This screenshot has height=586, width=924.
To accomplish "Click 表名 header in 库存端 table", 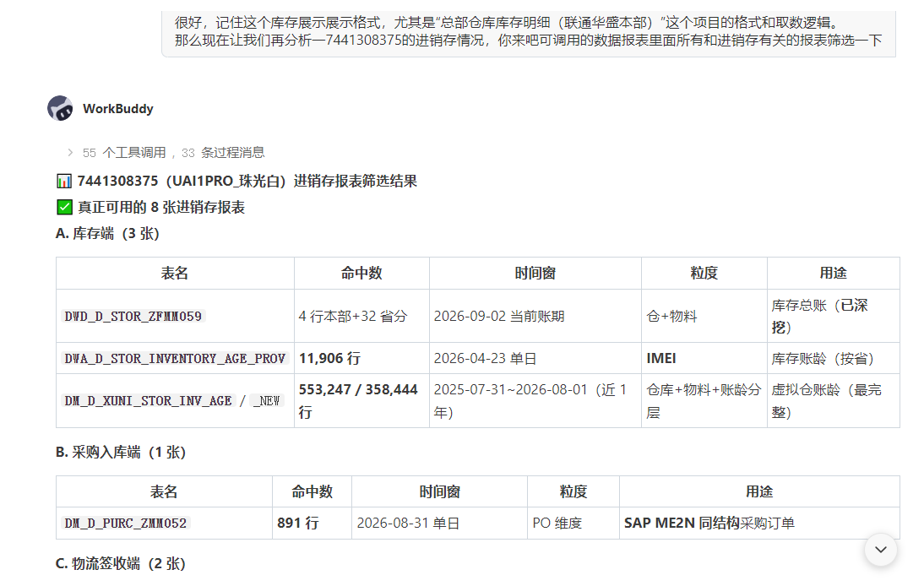I will pyautogui.click(x=175, y=274).
